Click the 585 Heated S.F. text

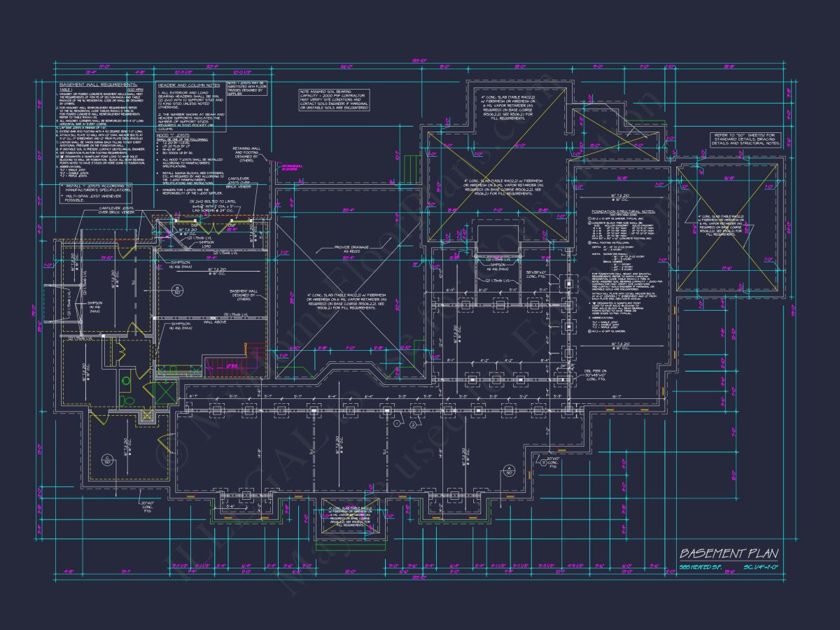(701, 566)
